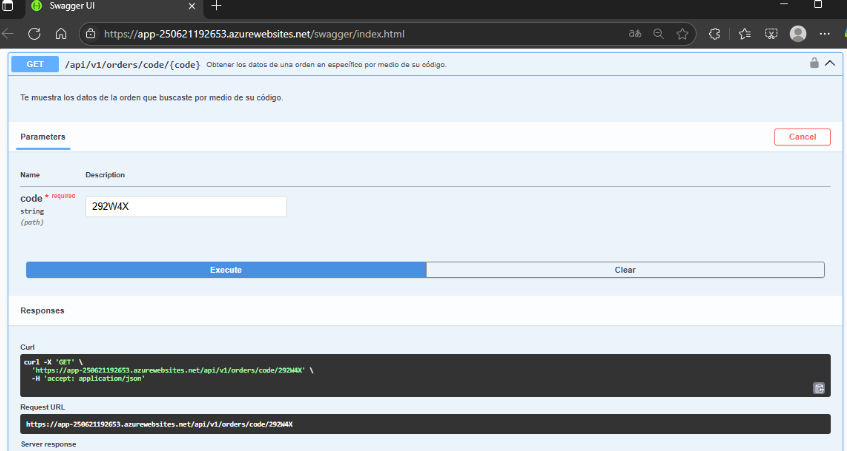Click the 'Te muestra los datos' description text

pos(151,98)
